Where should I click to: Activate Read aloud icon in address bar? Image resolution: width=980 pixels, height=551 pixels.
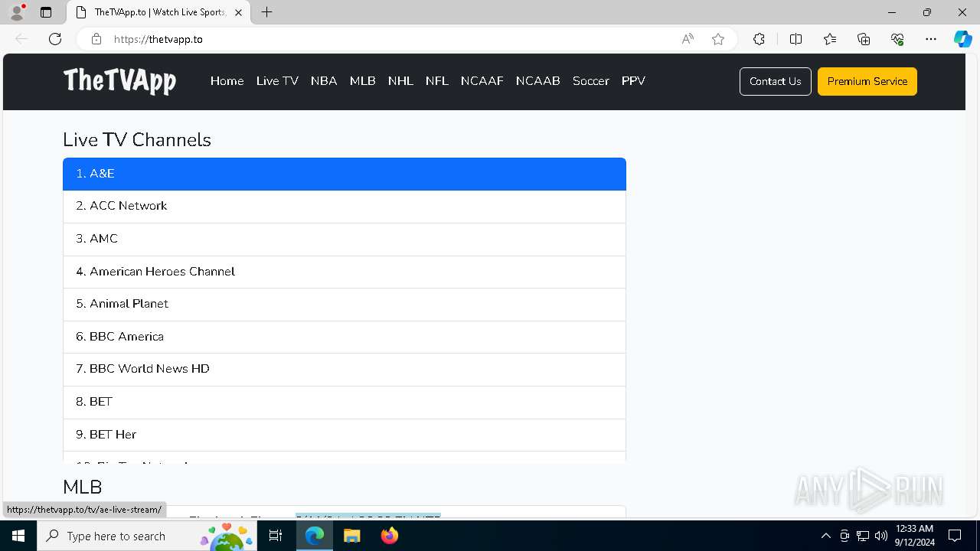pos(688,39)
